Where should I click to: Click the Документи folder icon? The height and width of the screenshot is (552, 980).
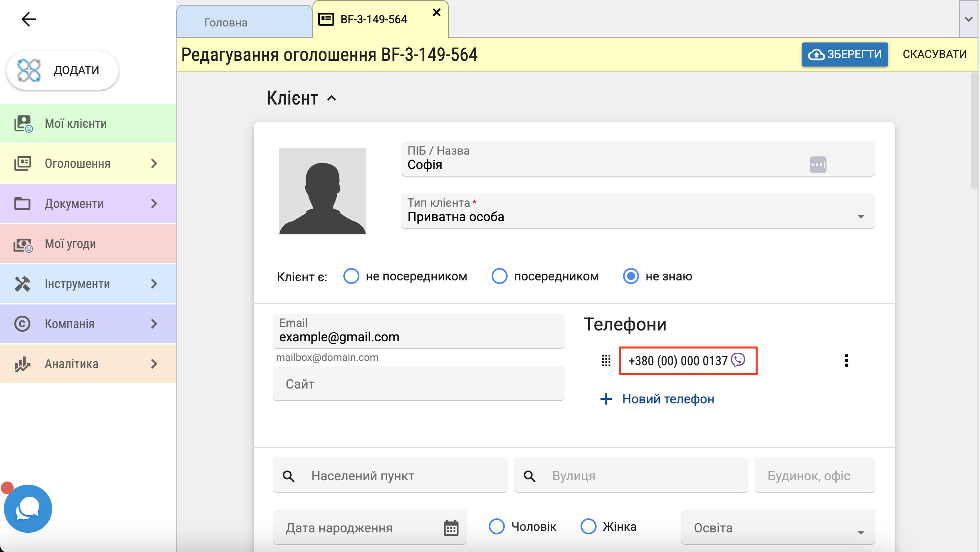(x=22, y=203)
